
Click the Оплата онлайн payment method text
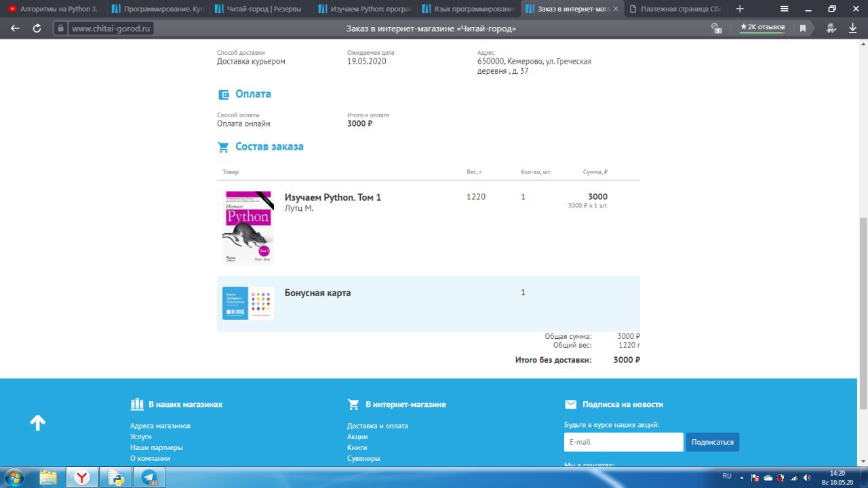pos(243,123)
